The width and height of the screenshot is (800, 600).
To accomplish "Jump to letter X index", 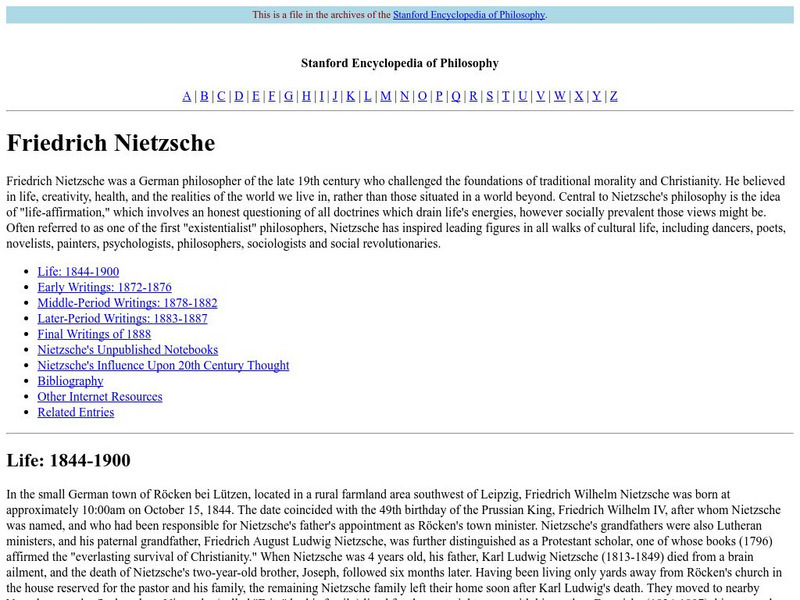I will click(x=579, y=96).
